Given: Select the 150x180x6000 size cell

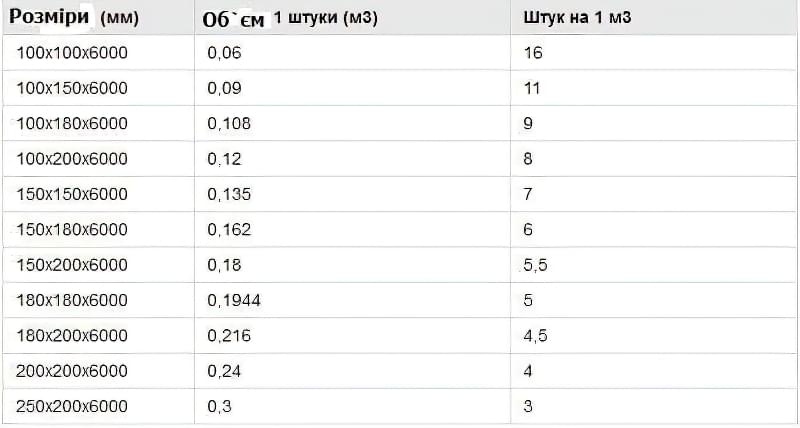Looking at the screenshot, I should pos(72,230).
